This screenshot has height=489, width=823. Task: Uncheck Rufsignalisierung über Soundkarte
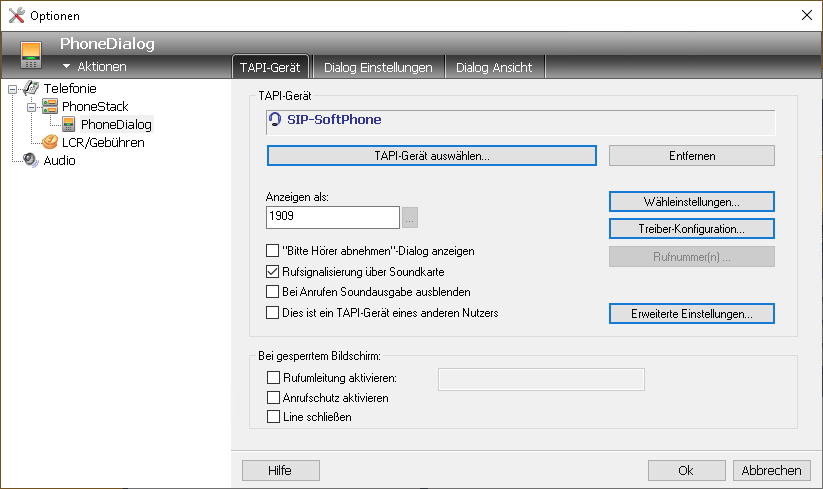tap(273, 271)
